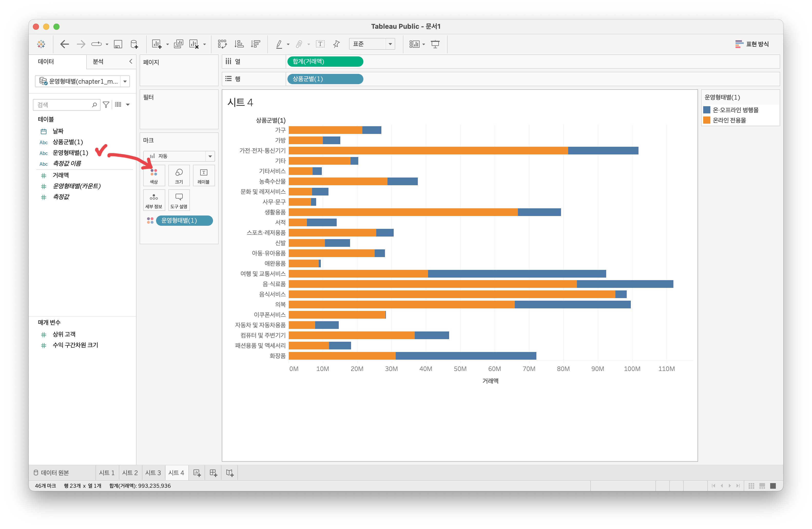The width and height of the screenshot is (812, 529).
Task: Click the Size marks card button
Action: [179, 175]
